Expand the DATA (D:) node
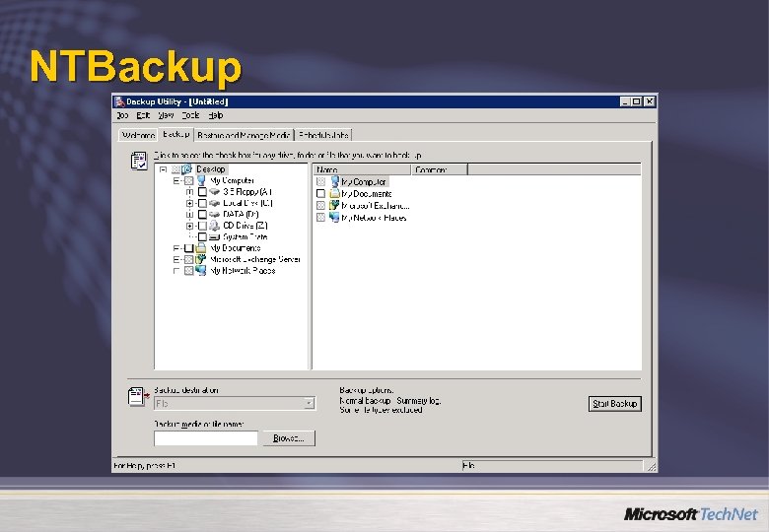This screenshot has width=769, height=532. (190, 215)
